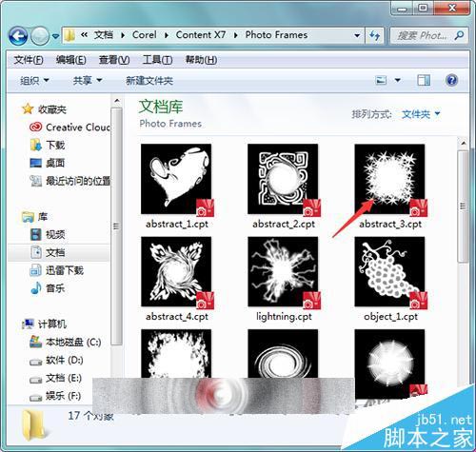This screenshot has height=452, width=476.
Task: Open the 下载 folder in sidebar
Action: (x=48, y=145)
